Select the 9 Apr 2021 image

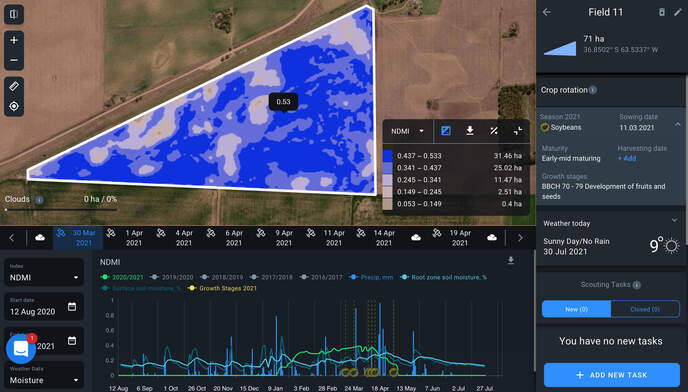[278, 238]
